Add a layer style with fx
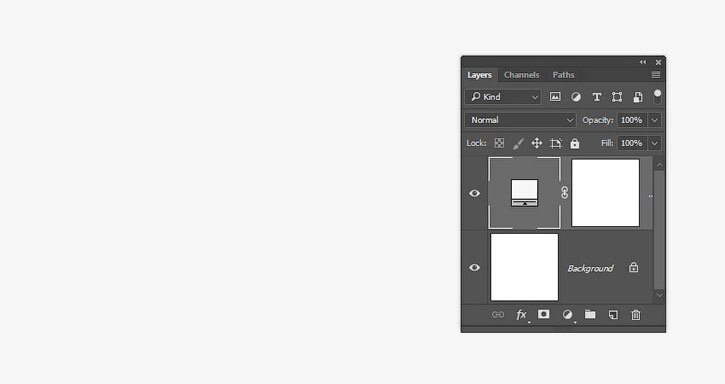Viewport: 725px width, 384px height. coord(521,315)
